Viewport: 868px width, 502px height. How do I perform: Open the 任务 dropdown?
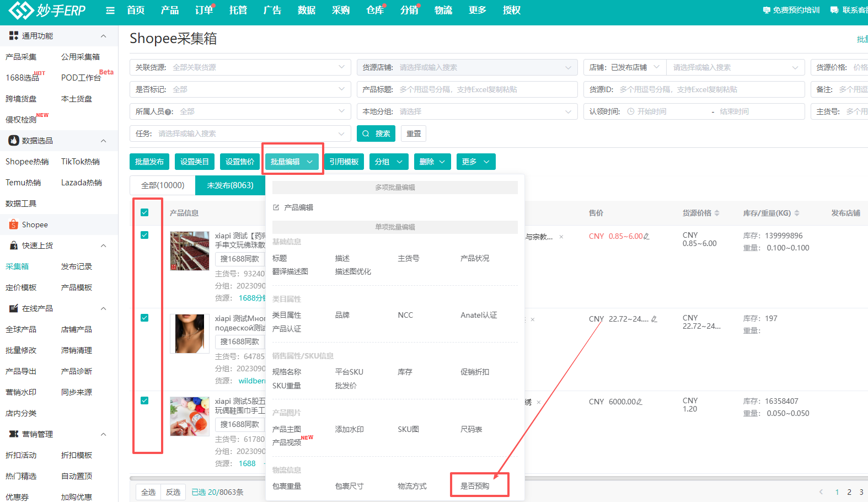(x=240, y=133)
